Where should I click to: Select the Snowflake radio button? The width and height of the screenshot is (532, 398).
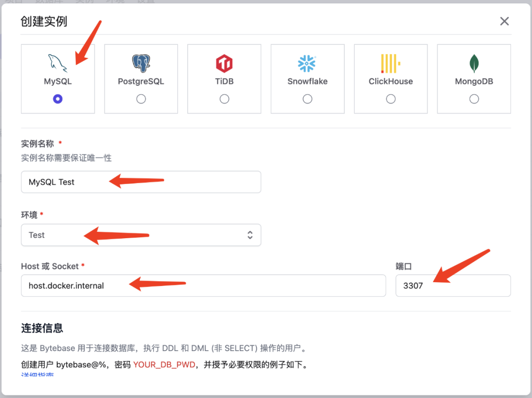point(307,99)
